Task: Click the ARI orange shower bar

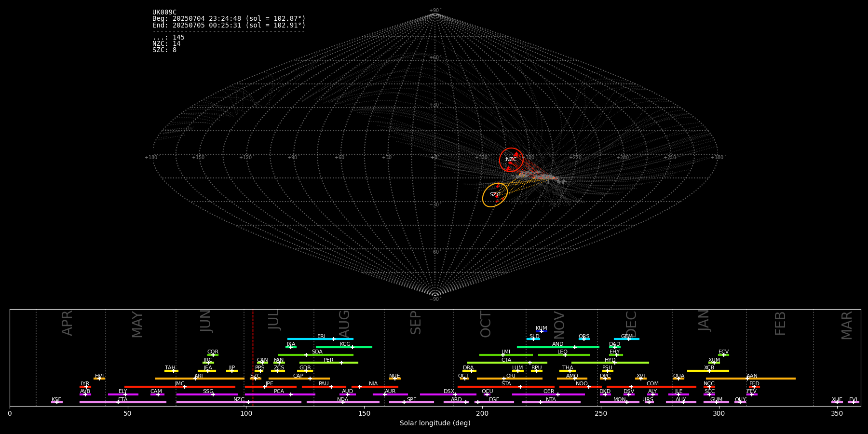Action: tap(200, 379)
